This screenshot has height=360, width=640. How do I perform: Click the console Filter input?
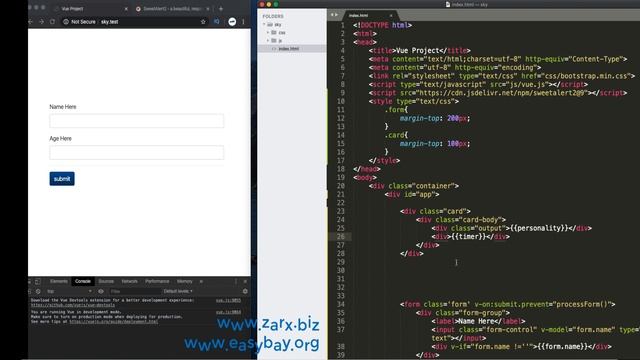pyautogui.click(x=135, y=291)
